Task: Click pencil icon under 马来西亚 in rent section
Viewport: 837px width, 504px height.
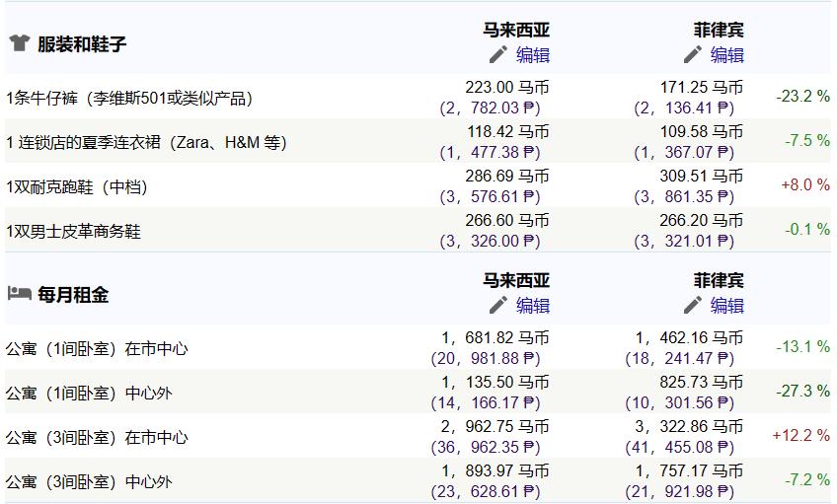Action: pos(498,305)
